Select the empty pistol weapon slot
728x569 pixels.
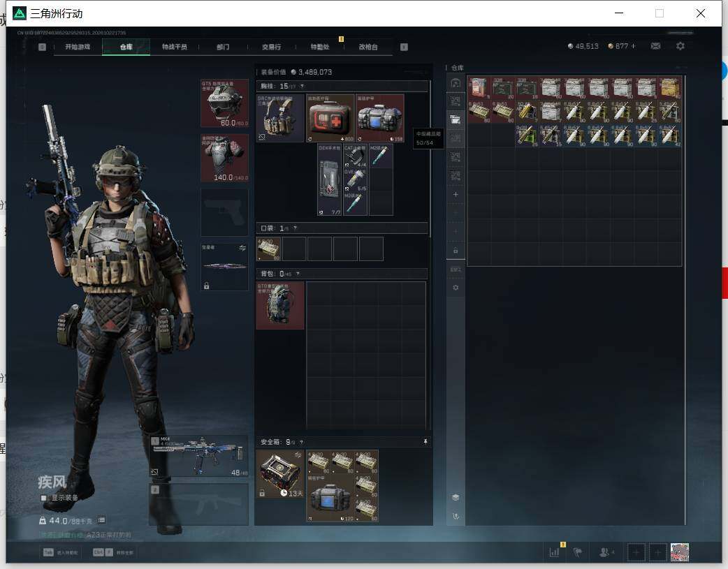click(x=224, y=212)
